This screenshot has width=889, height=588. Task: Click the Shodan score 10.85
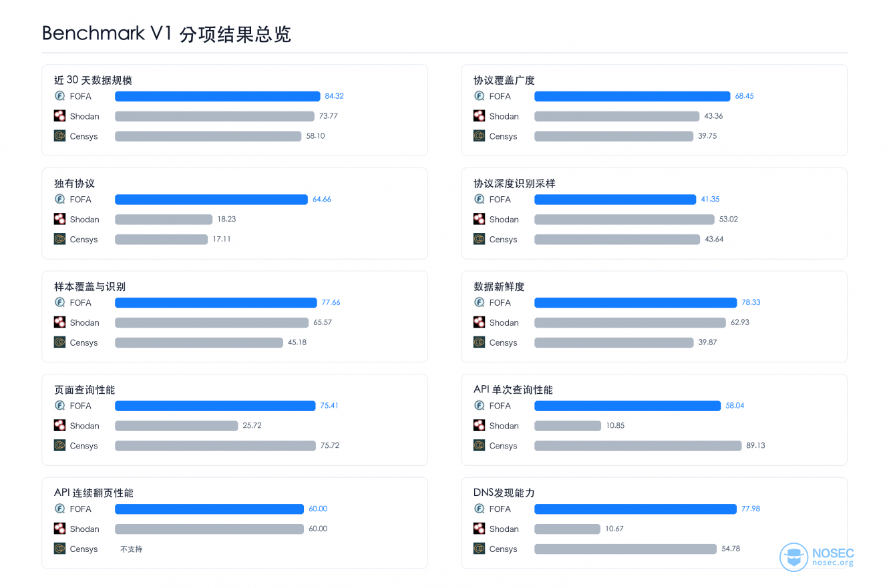(615, 425)
